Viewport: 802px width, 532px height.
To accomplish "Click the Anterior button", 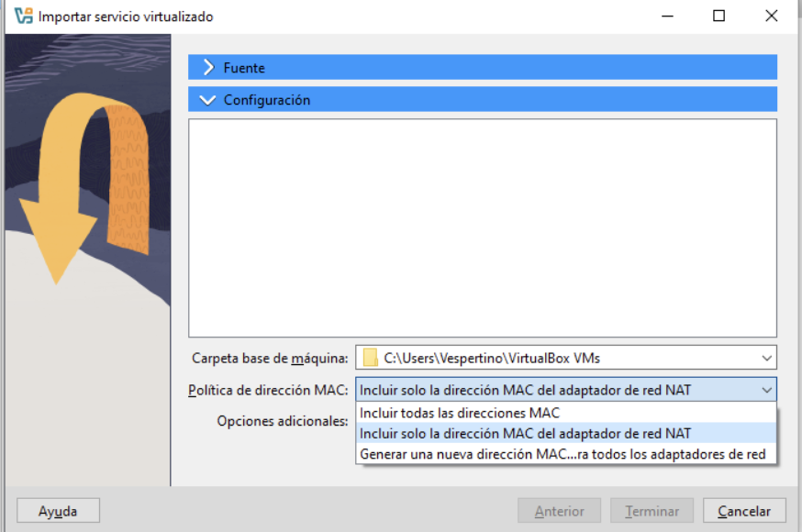I will (x=559, y=511).
